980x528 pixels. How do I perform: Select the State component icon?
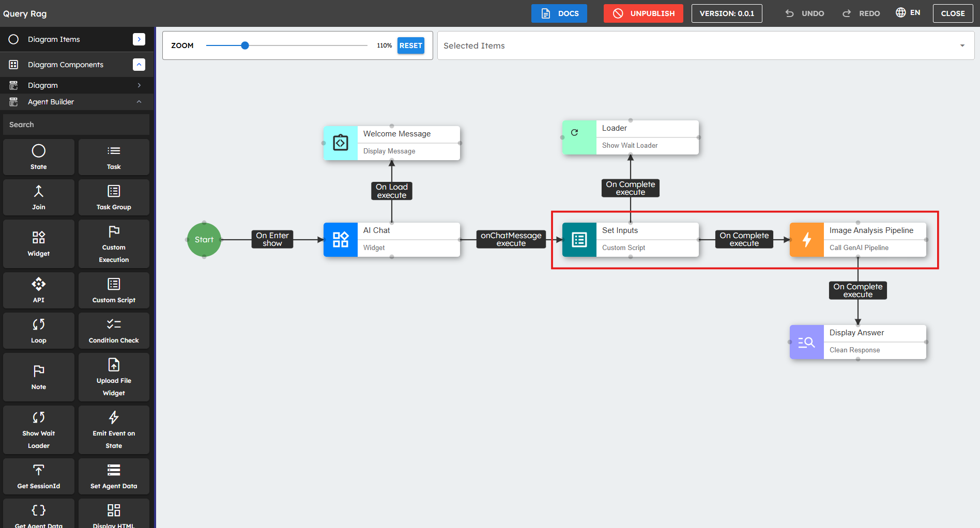(39, 151)
